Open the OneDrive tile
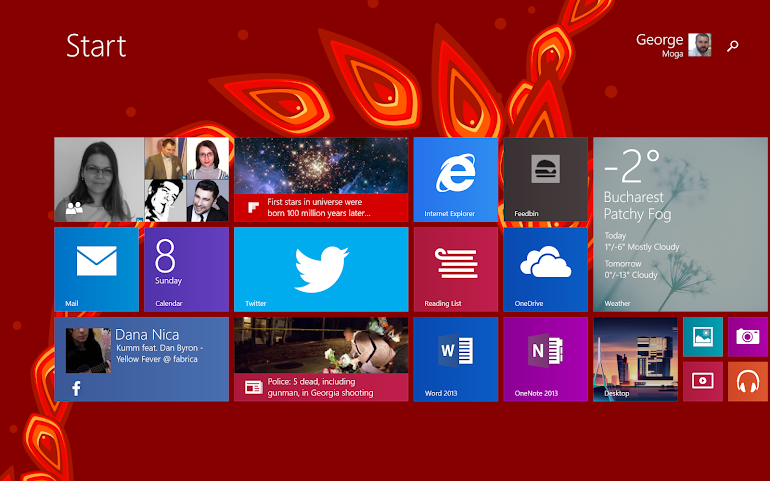This screenshot has width=770, height=481. pyautogui.click(x=546, y=269)
